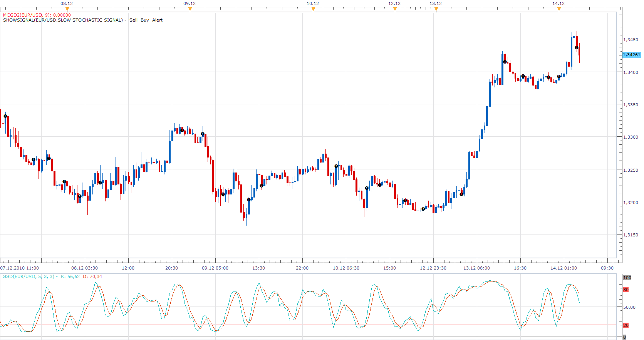
Task: Click the 08.12 03:30 time axis label
Action: point(84,268)
